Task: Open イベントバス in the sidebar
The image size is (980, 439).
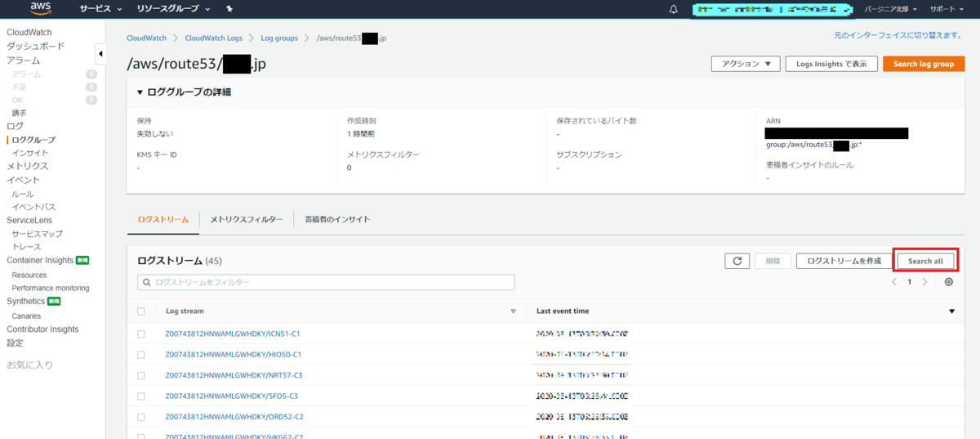Action: [33, 207]
